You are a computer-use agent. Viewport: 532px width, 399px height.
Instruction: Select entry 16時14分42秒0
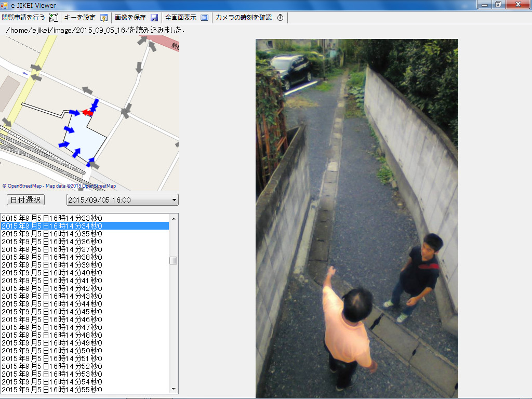tap(85, 288)
